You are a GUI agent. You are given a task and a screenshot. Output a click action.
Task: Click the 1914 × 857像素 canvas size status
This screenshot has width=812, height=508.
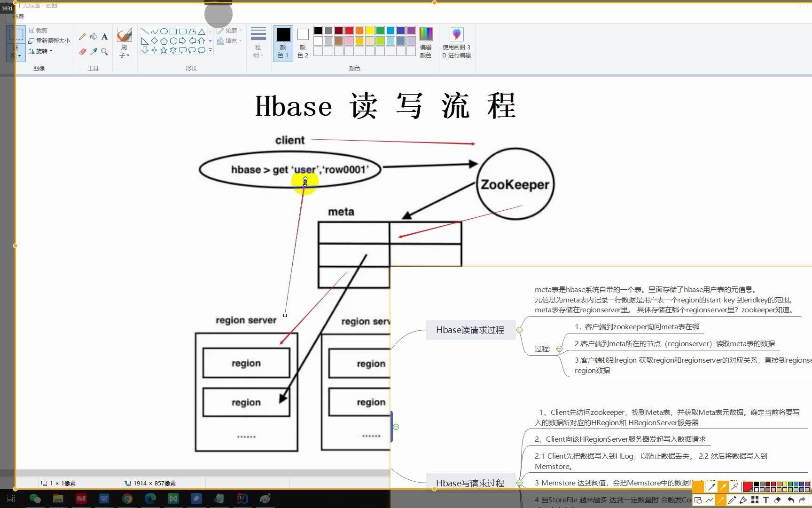pos(150,483)
